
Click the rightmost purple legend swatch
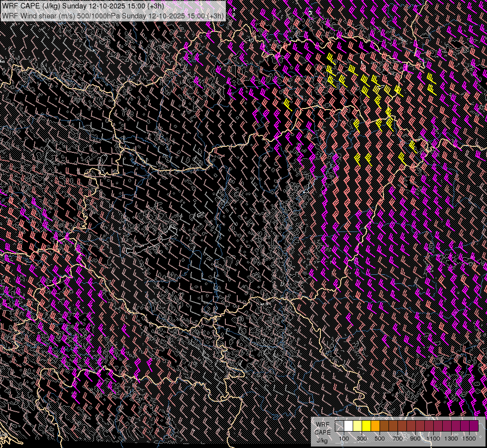pos(474,426)
